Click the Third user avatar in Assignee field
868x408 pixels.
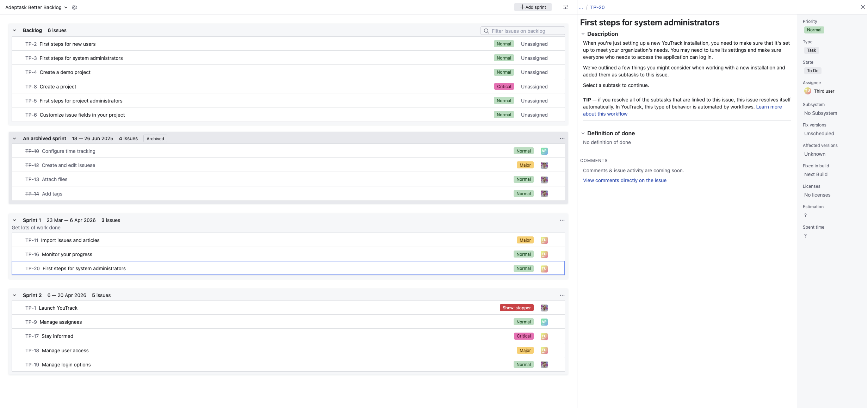(808, 91)
